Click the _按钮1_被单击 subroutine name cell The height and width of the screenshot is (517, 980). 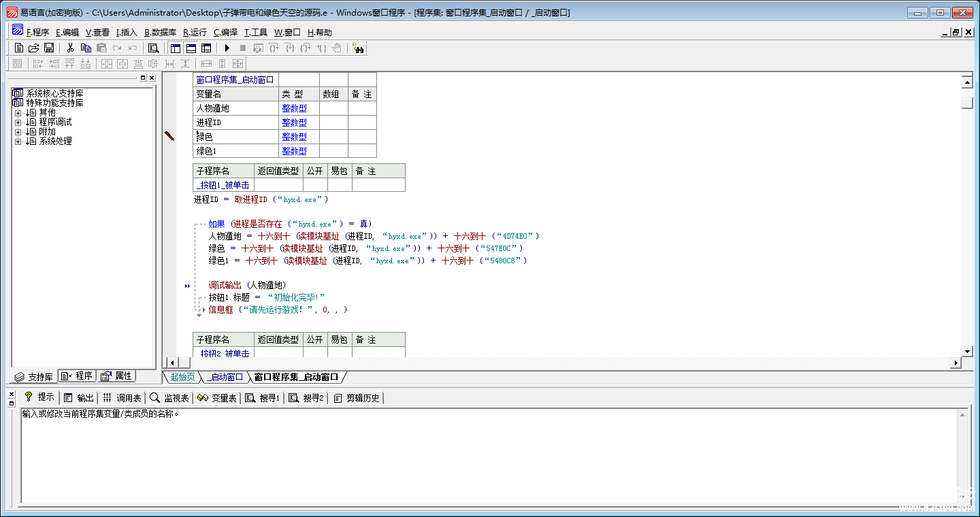pyautogui.click(x=223, y=185)
